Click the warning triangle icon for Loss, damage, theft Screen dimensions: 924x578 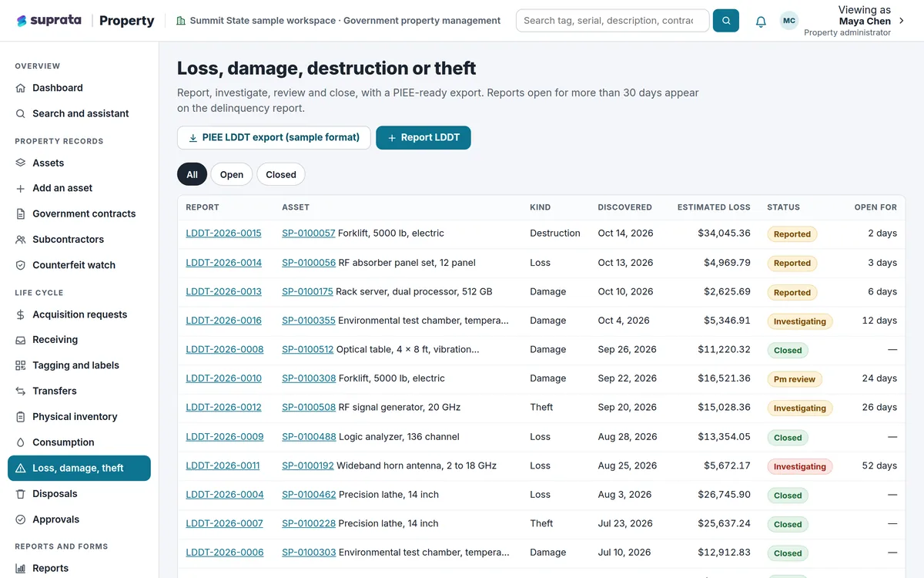click(21, 468)
